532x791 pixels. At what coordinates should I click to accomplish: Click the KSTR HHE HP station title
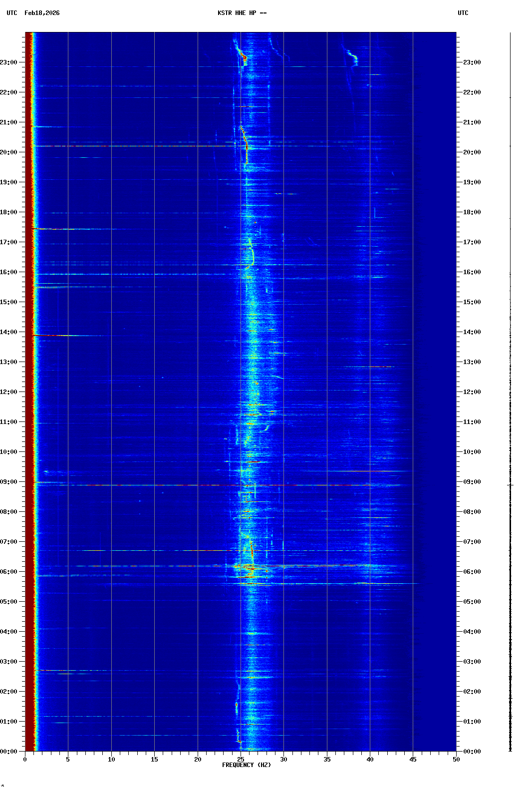pyautogui.click(x=242, y=13)
